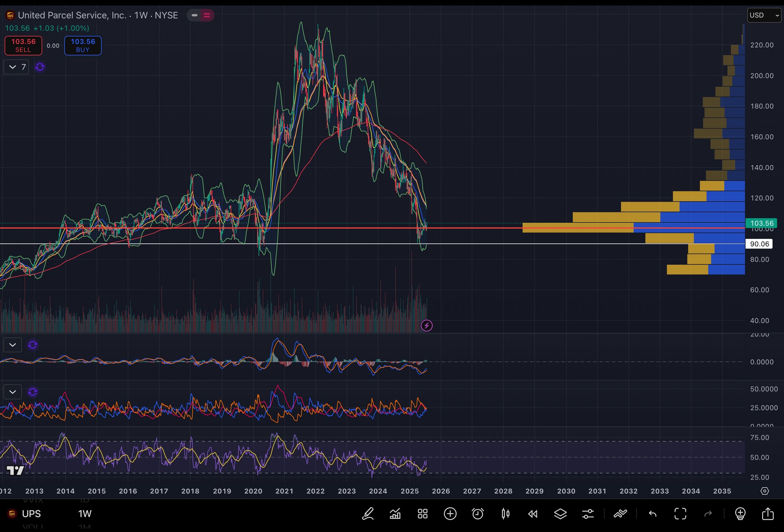This screenshot has height=532, width=784.
Task: Open chart settings sliders icon
Action: (588, 514)
